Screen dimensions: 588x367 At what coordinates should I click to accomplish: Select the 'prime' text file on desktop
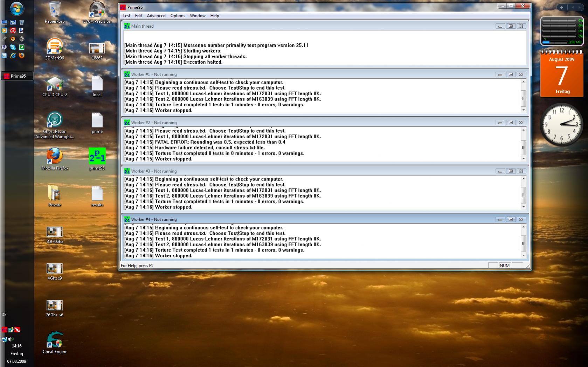coord(97,123)
